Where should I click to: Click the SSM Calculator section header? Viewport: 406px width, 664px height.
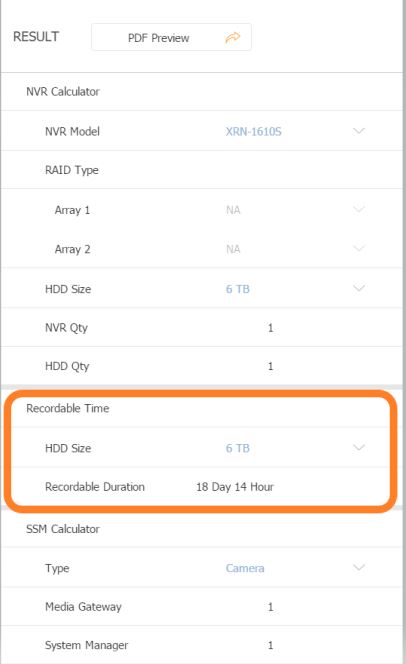63,529
